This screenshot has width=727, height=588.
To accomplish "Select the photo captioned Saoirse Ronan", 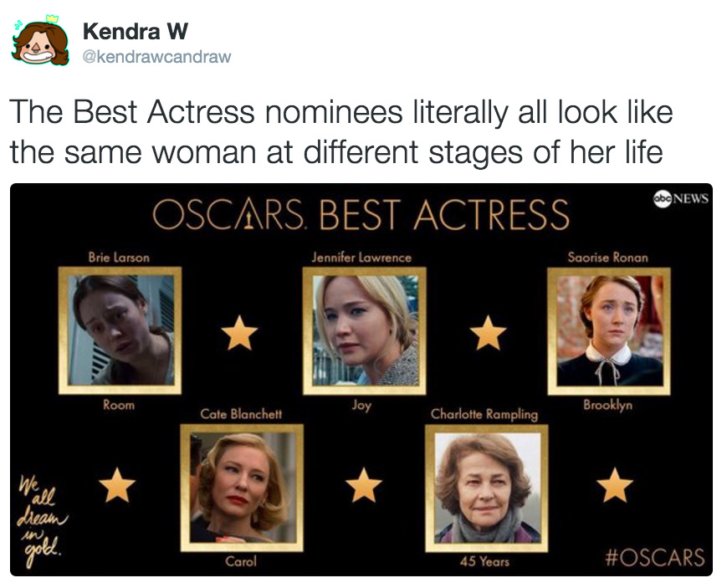I will 609,330.
